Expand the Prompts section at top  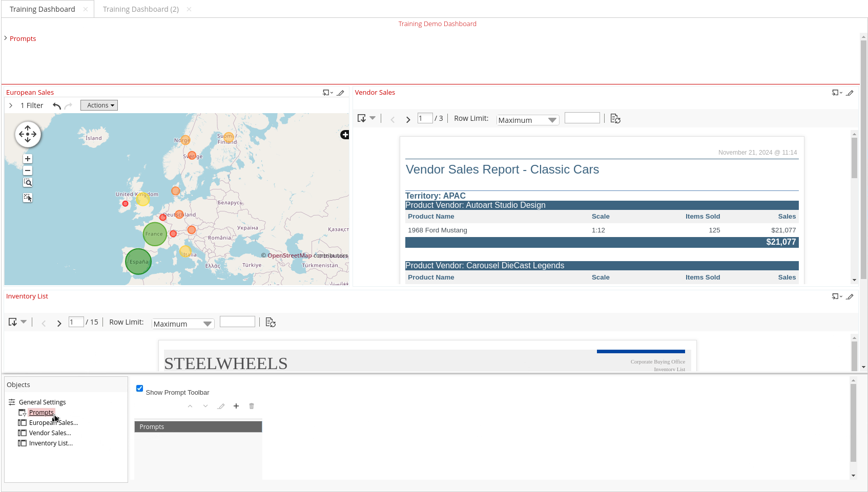6,38
